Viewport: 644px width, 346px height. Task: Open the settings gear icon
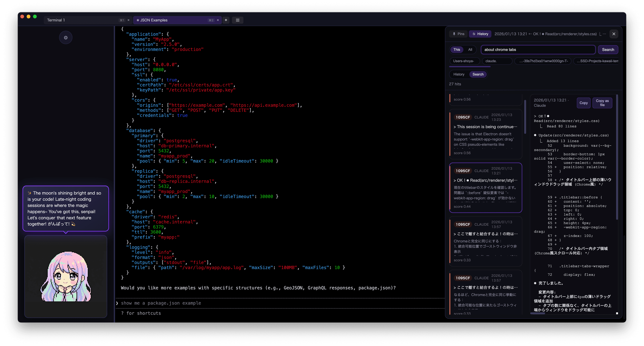click(66, 37)
